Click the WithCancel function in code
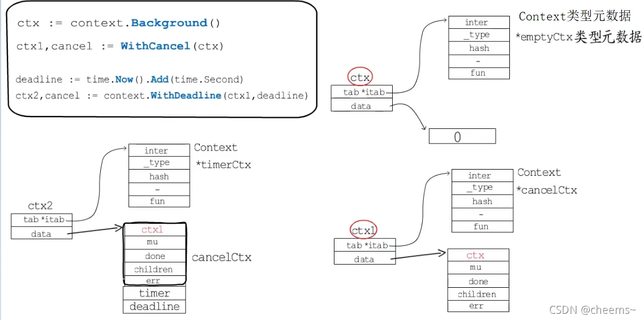 pyautogui.click(x=155, y=46)
